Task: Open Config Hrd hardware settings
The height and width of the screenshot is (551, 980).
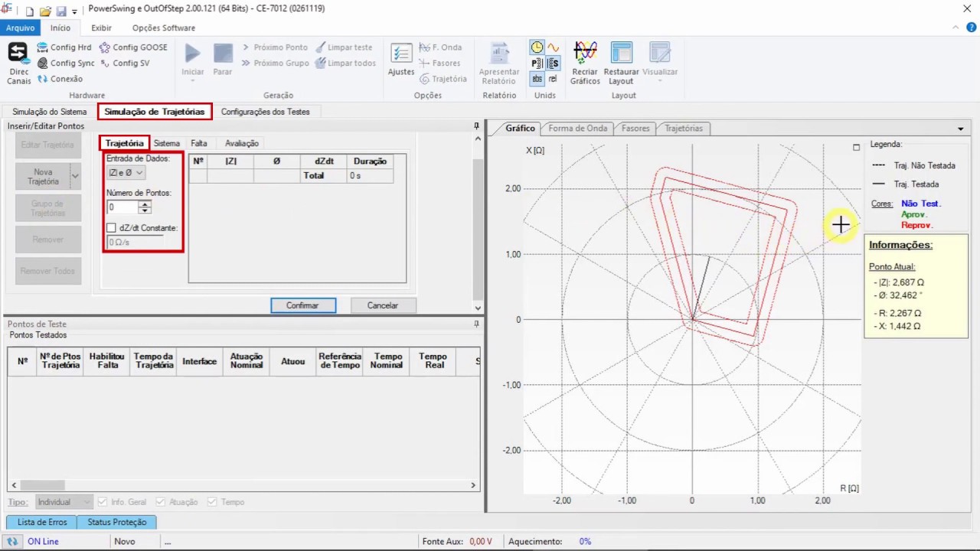Action: [x=65, y=47]
